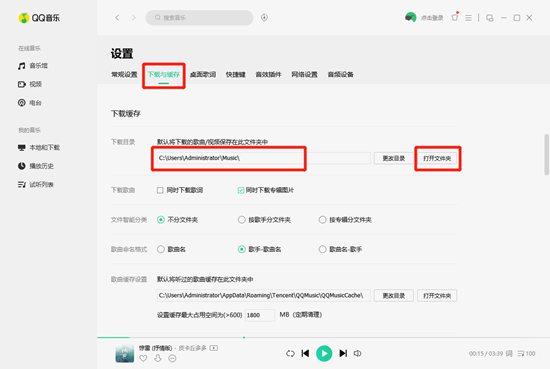Click the settings page vertical scrollbar
Viewport: 550px width, 369px height.
pos(546,154)
